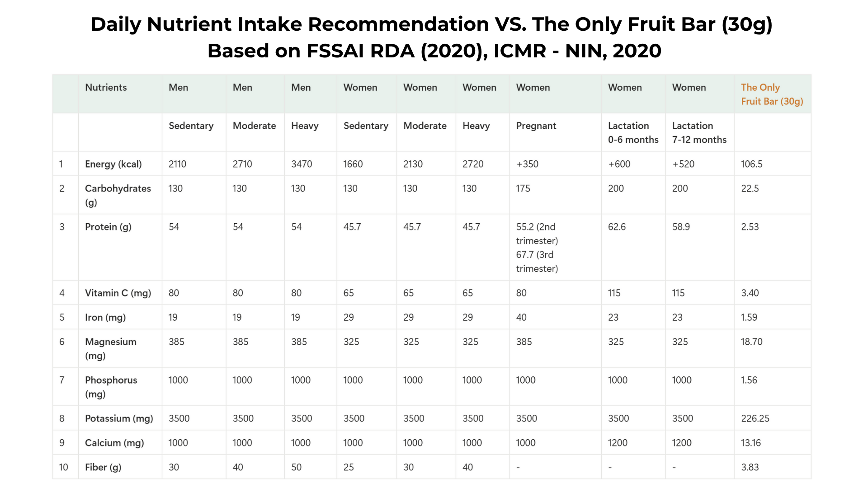
Task: Select the 'Lactation 0-6 months' subheader
Action: 633,133
